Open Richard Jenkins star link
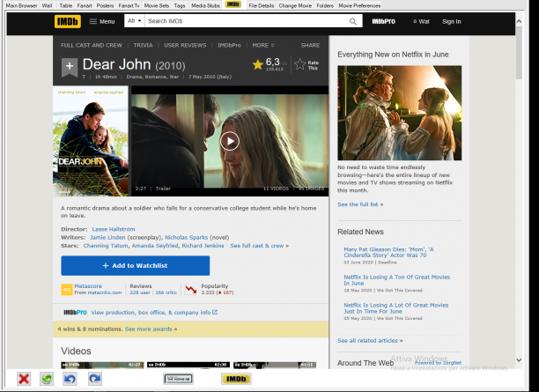Screen dimensions: 539x392 [203, 246]
